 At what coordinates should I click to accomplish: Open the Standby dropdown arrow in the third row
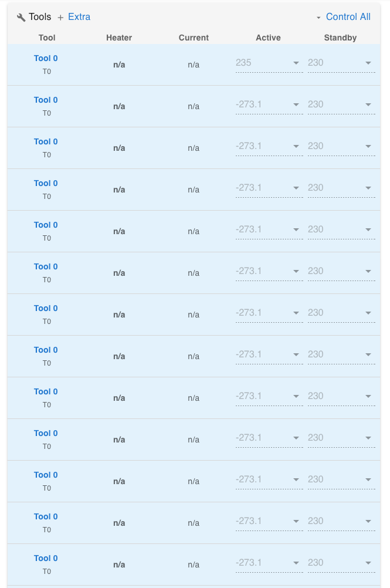368,146
